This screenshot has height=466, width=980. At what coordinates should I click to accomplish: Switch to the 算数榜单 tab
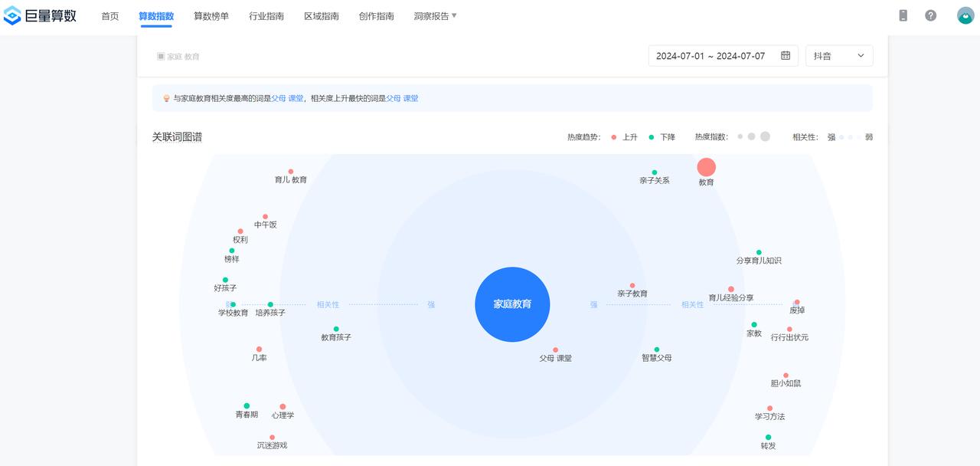(x=211, y=15)
